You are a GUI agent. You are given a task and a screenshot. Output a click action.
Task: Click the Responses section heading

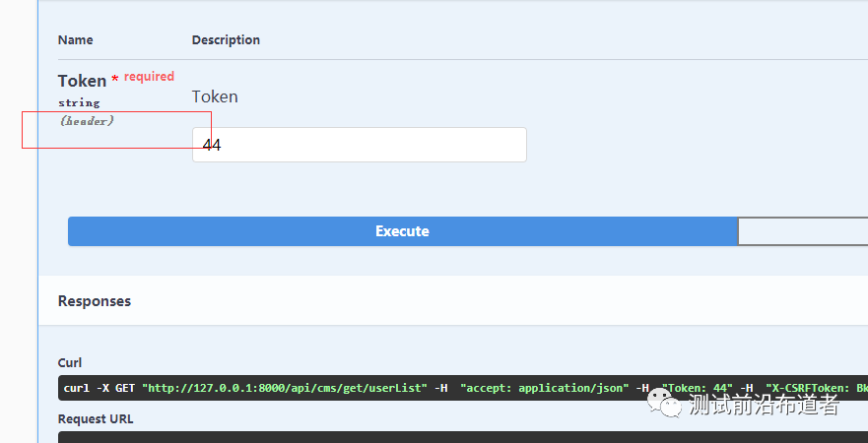coord(95,301)
